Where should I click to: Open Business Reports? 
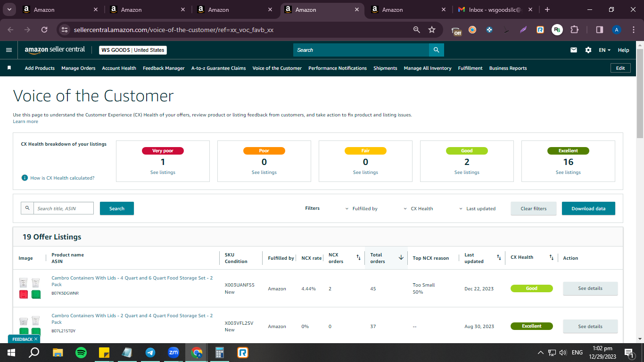[508, 68]
